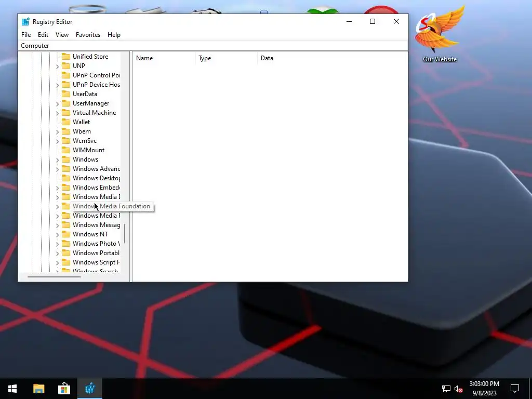
Task: Open the View menu
Action: (62, 35)
